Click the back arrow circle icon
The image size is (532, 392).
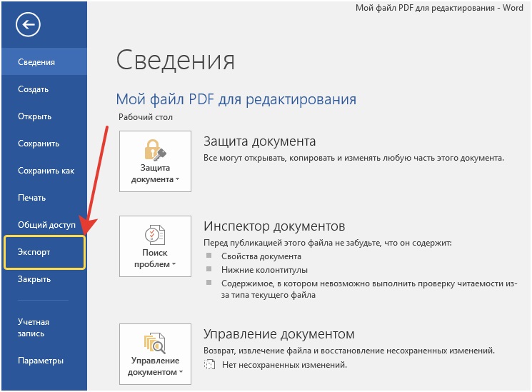tap(28, 24)
